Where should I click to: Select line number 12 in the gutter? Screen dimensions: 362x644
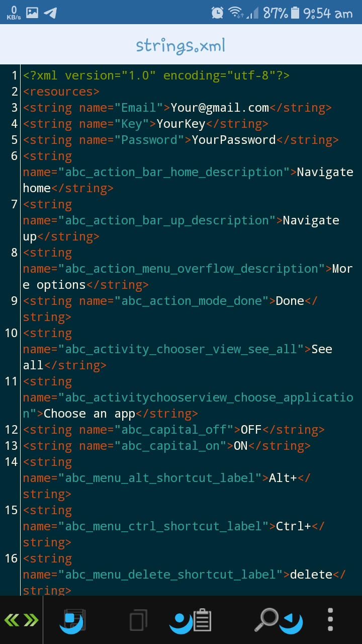(x=12, y=430)
